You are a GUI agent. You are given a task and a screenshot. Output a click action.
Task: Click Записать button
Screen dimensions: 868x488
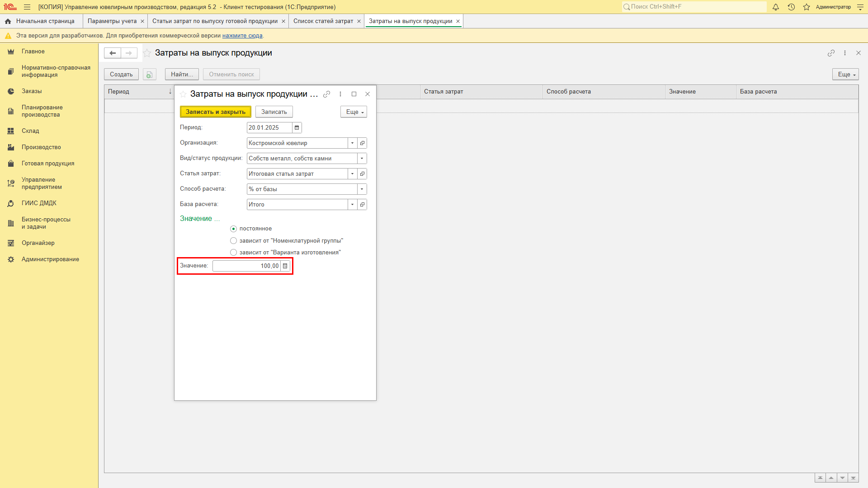[x=274, y=112]
